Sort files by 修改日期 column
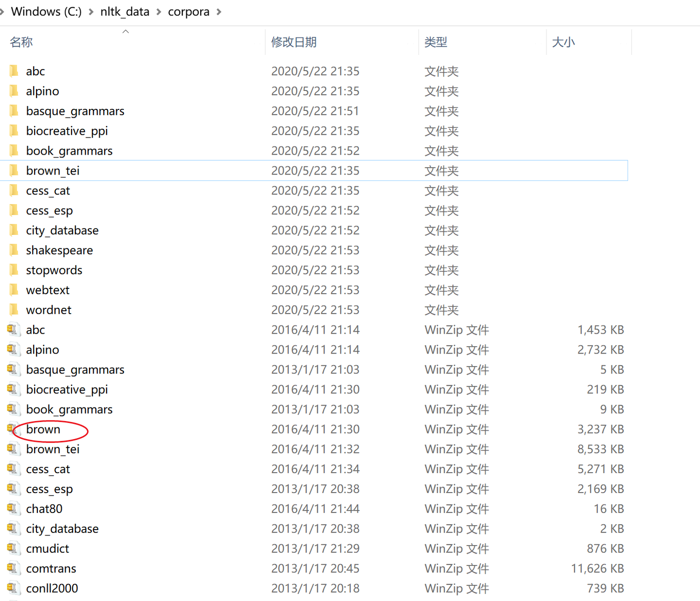This screenshot has height=601, width=700. coord(294,42)
